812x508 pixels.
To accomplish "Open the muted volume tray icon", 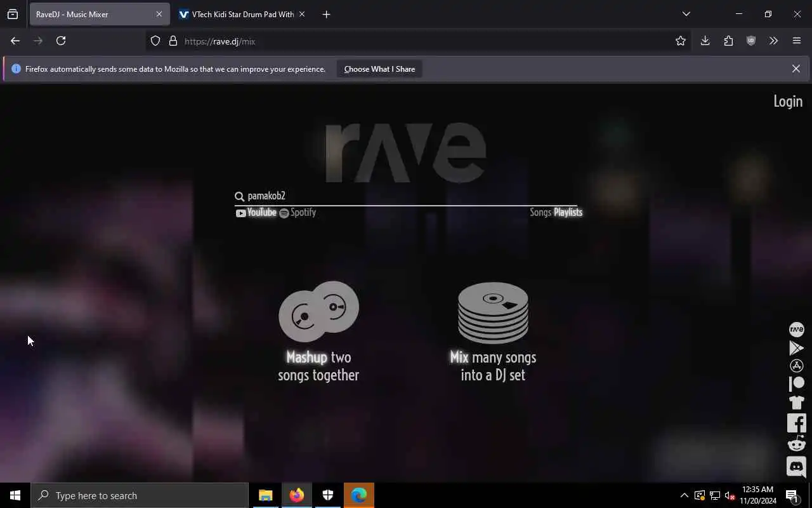I will tap(730, 495).
